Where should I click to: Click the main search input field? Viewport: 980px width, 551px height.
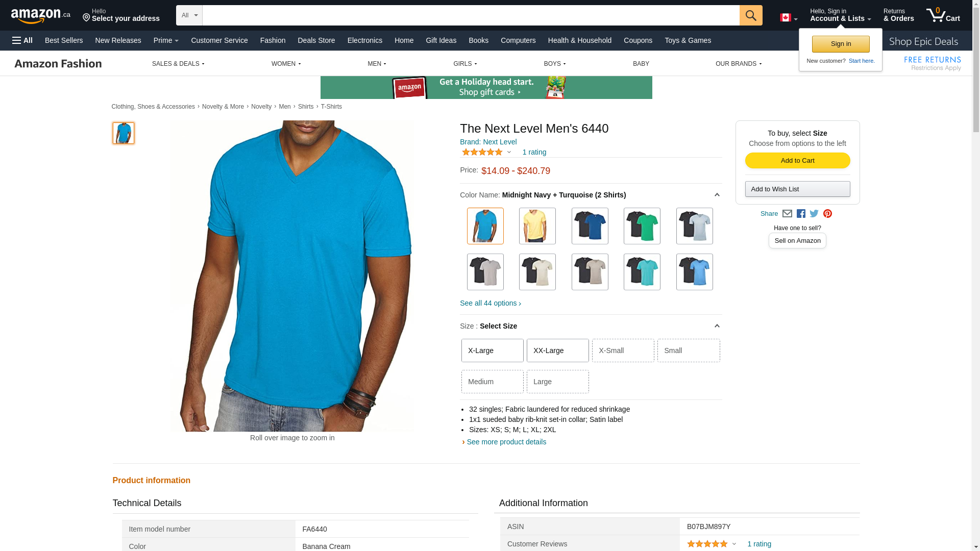471,15
